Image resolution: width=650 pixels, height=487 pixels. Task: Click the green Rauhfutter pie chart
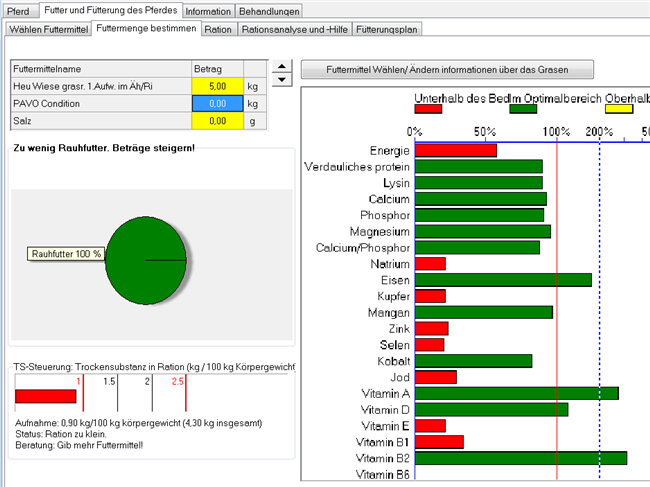pyautogui.click(x=146, y=260)
